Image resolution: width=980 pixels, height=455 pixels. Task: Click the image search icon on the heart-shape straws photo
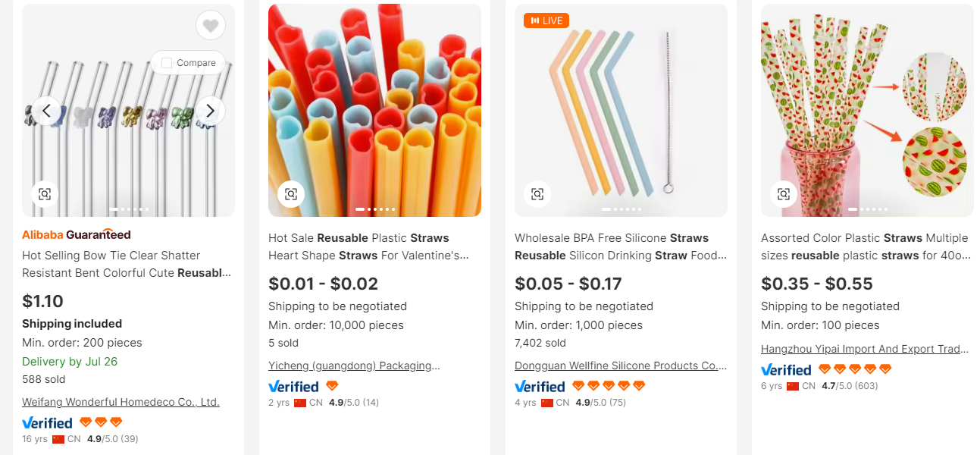pyautogui.click(x=291, y=194)
